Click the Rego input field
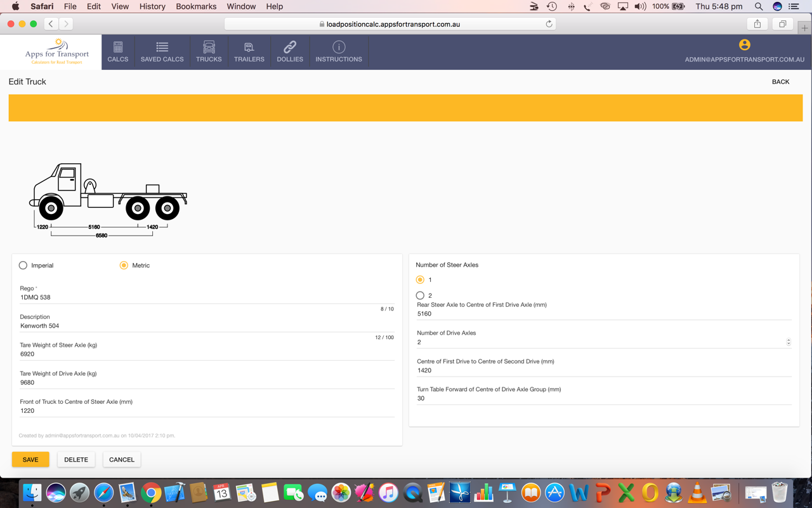This screenshot has height=508, width=812. point(207,297)
